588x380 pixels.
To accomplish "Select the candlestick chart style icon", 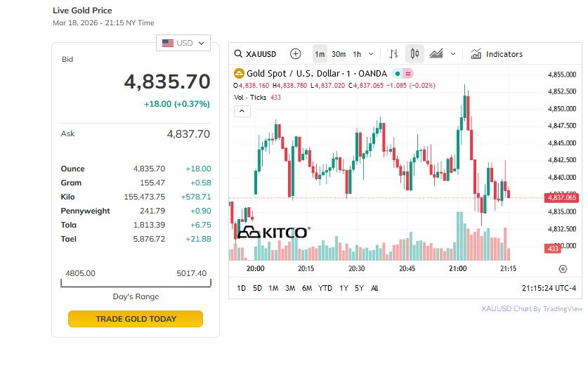I will (x=414, y=54).
